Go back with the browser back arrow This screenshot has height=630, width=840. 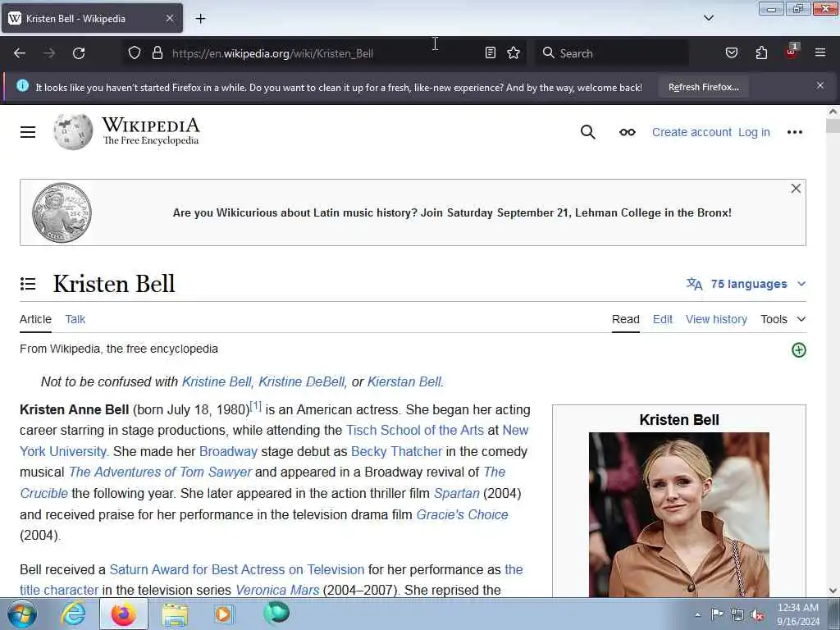tap(20, 53)
